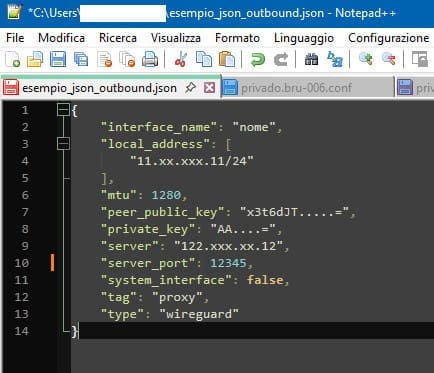Click the server_port value 12345

(x=228, y=263)
